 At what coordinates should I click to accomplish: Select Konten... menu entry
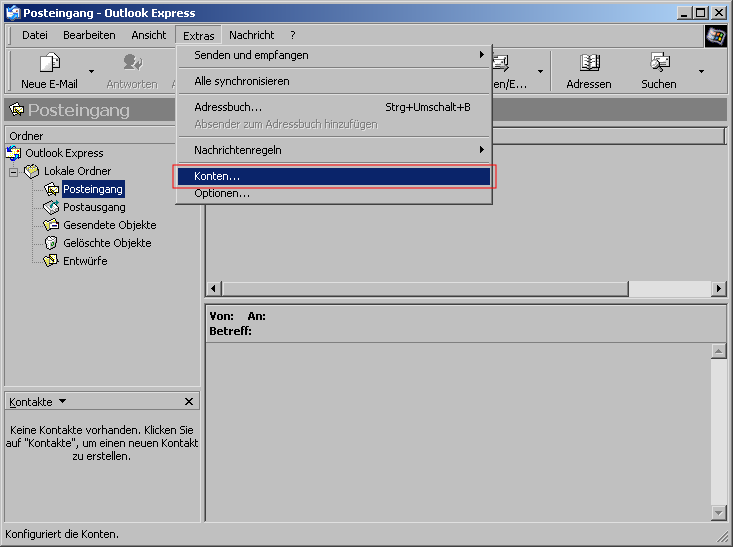pos(334,176)
